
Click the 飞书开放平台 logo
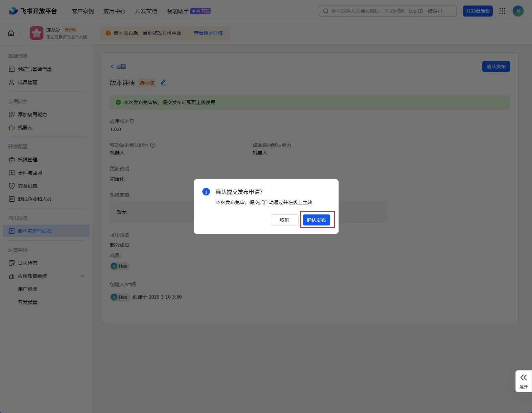coord(33,11)
